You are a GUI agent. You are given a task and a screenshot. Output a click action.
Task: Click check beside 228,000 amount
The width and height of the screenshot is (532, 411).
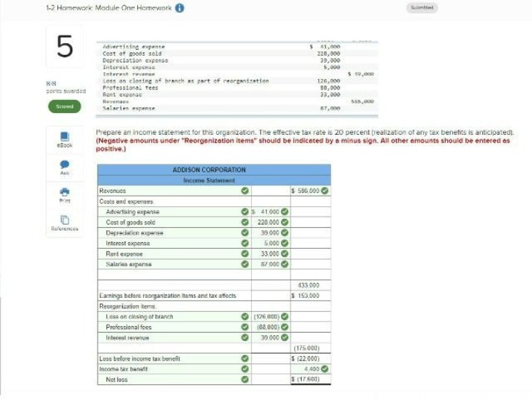click(285, 222)
